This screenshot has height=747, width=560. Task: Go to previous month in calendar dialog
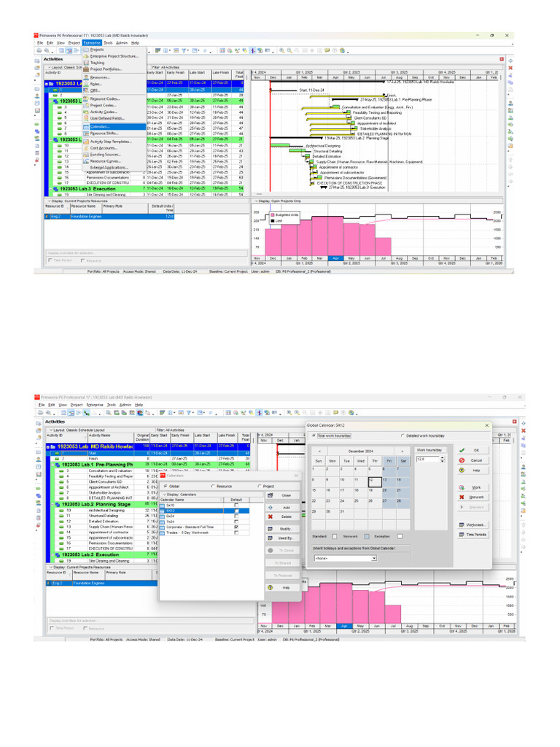(319, 451)
